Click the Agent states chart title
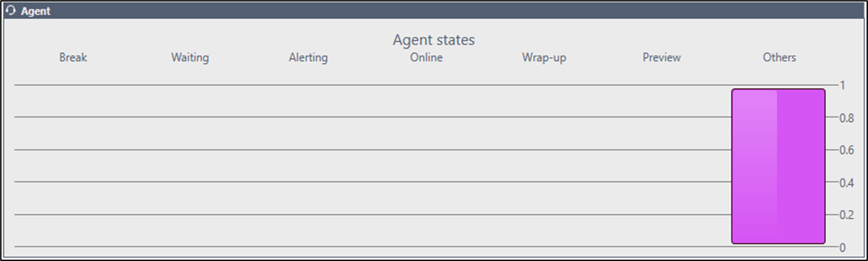Viewport: 868px width, 261px height. pyautogui.click(x=433, y=40)
